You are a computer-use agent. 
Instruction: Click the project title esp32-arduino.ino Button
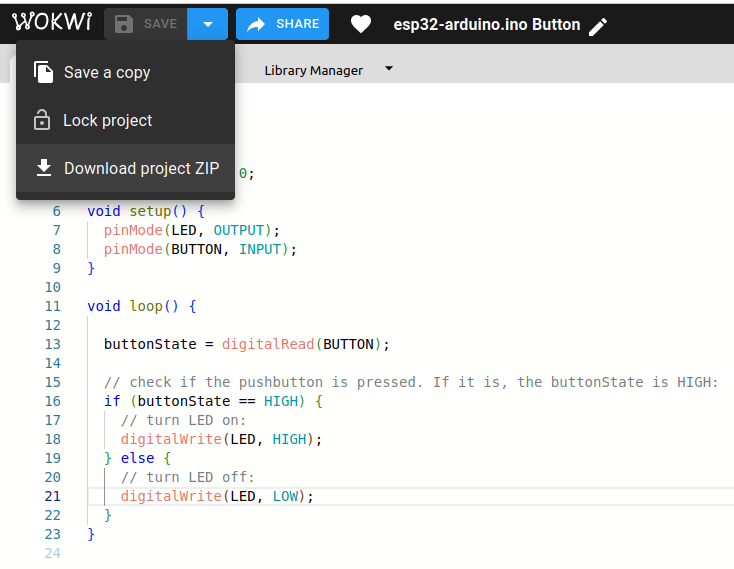coord(486,24)
